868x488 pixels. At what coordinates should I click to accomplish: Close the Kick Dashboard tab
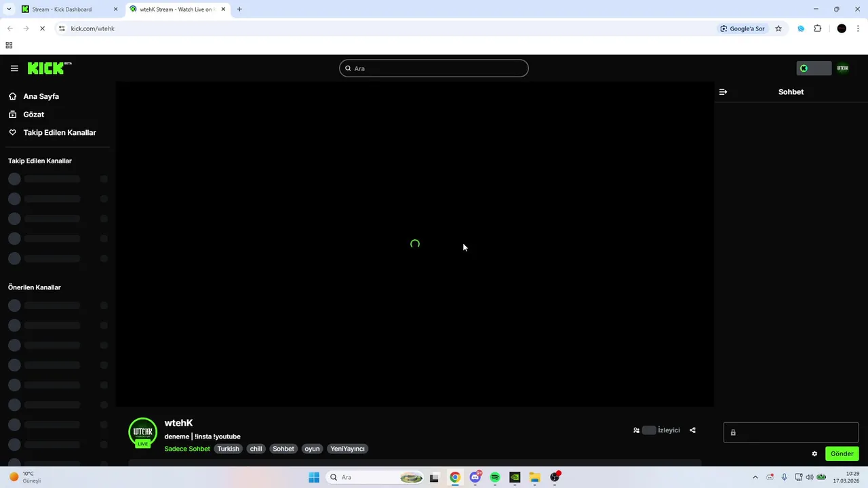(115, 9)
